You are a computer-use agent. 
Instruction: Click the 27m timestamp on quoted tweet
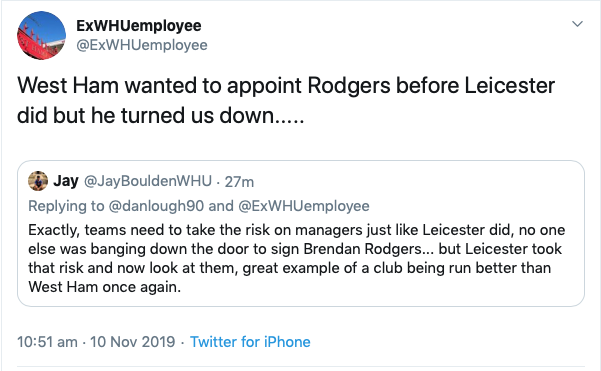point(239,182)
